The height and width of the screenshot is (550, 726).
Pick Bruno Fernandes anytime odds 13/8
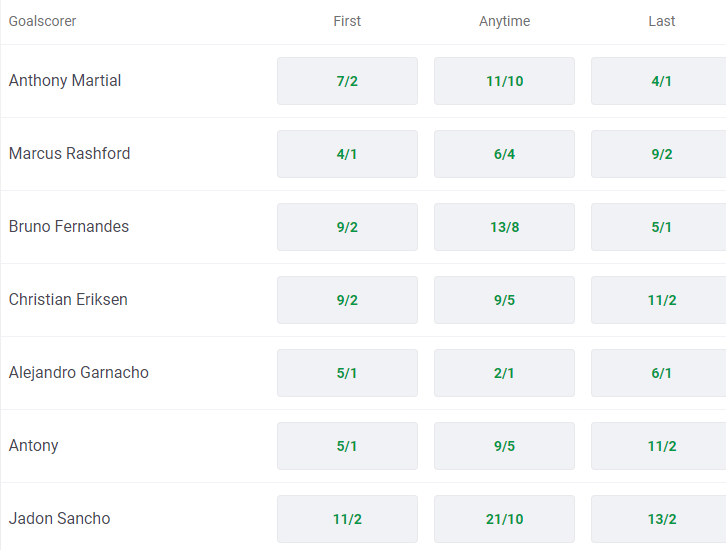[504, 227]
